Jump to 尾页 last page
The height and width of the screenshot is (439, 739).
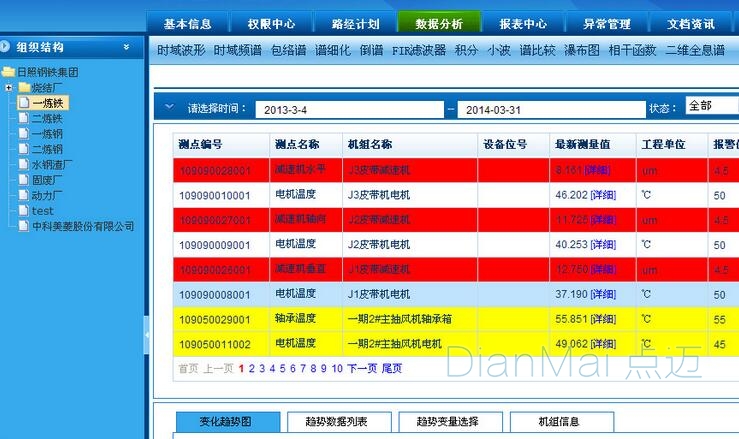pyautogui.click(x=392, y=369)
